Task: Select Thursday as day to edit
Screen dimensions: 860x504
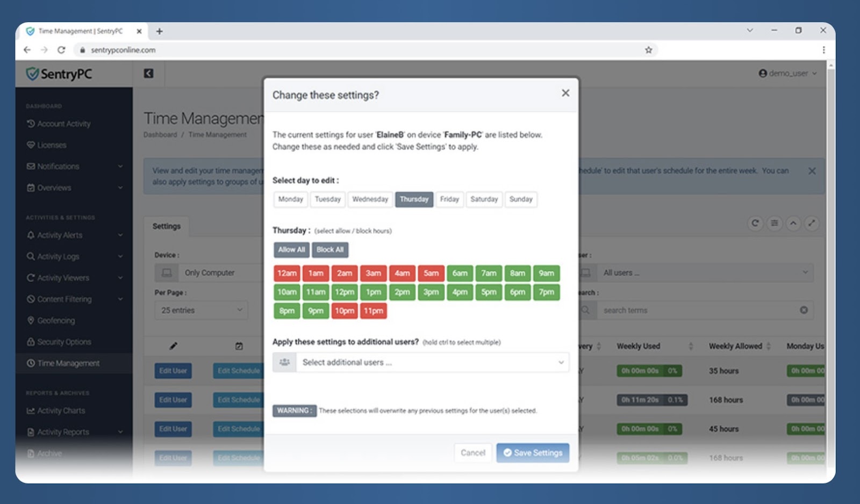Action: pyautogui.click(x=414, y=199)
